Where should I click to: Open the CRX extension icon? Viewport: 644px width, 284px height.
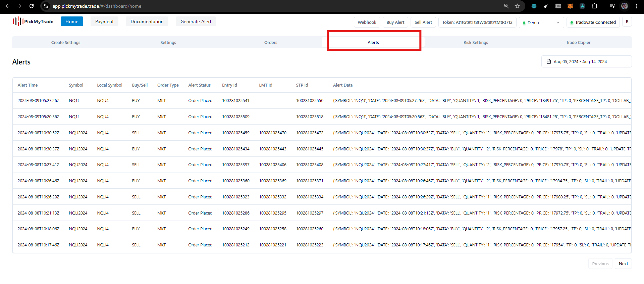click(x=558, y=6)
